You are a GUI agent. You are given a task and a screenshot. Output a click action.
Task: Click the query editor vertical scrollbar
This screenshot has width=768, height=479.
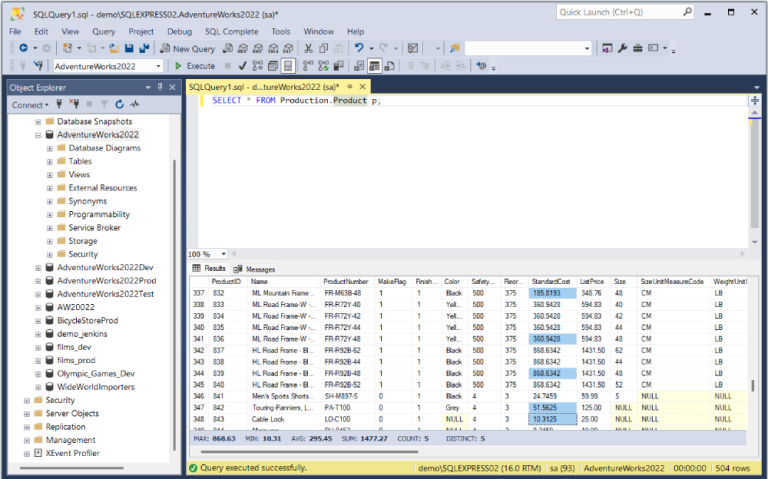tap(754, 171)
